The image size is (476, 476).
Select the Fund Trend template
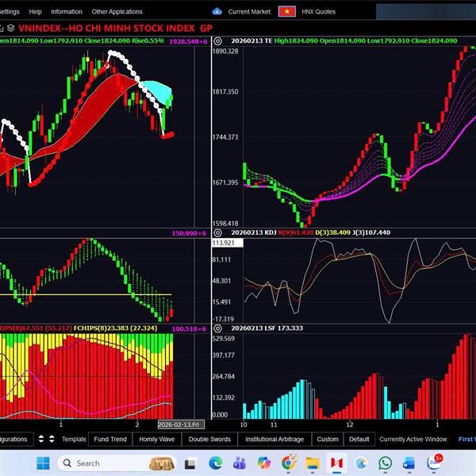(110, 439)
